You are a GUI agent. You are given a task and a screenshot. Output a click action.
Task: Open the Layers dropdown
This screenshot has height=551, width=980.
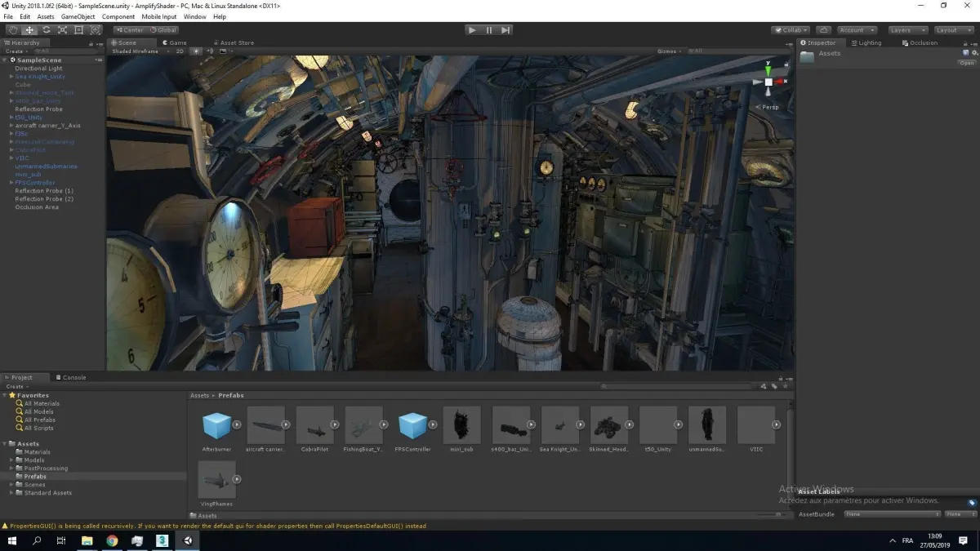pos(908,30)
